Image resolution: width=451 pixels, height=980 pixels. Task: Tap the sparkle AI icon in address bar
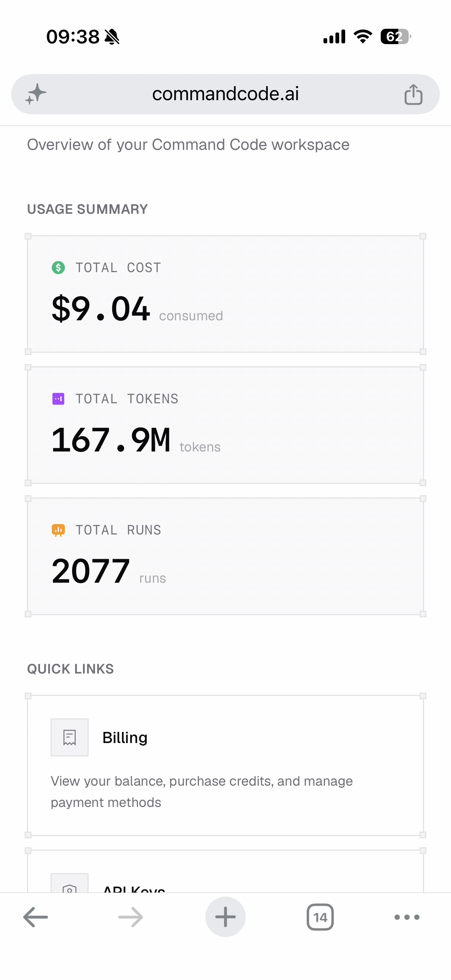click(36, 94)
